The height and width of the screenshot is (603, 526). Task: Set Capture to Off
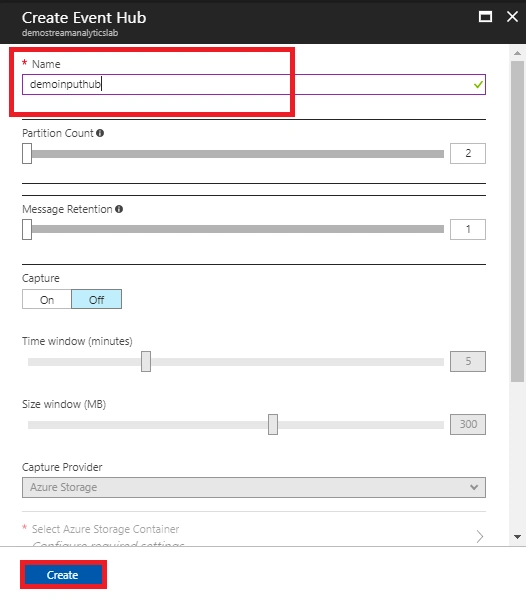pyautogui.click(x=97, y=299)
